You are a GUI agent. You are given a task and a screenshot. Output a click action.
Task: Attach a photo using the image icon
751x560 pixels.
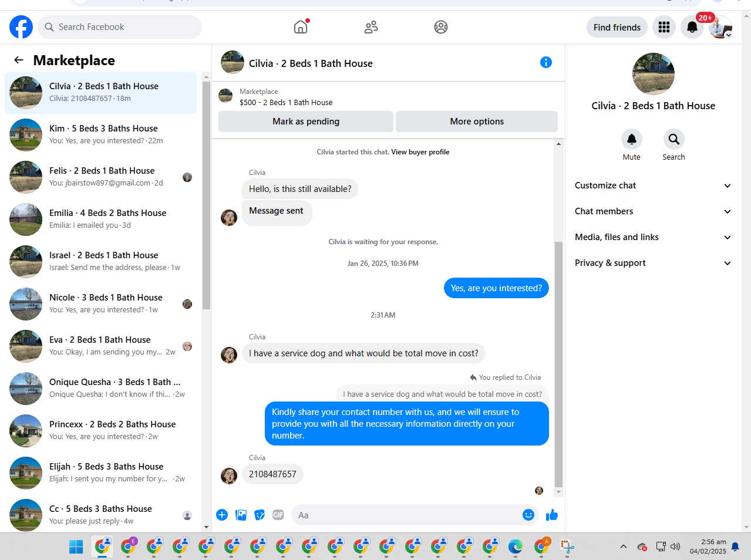click(x=241, y=515)
